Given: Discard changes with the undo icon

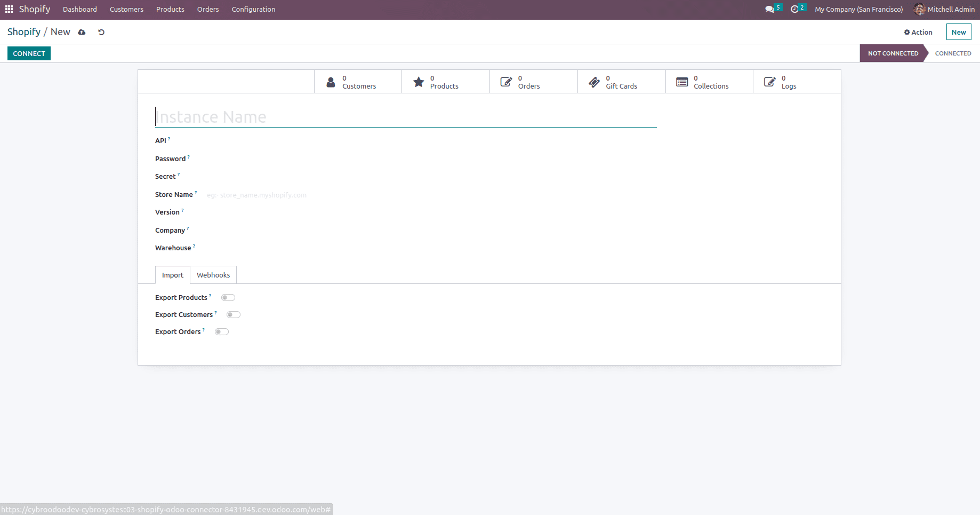Looking at the screenshot, I should click(101, 32).
